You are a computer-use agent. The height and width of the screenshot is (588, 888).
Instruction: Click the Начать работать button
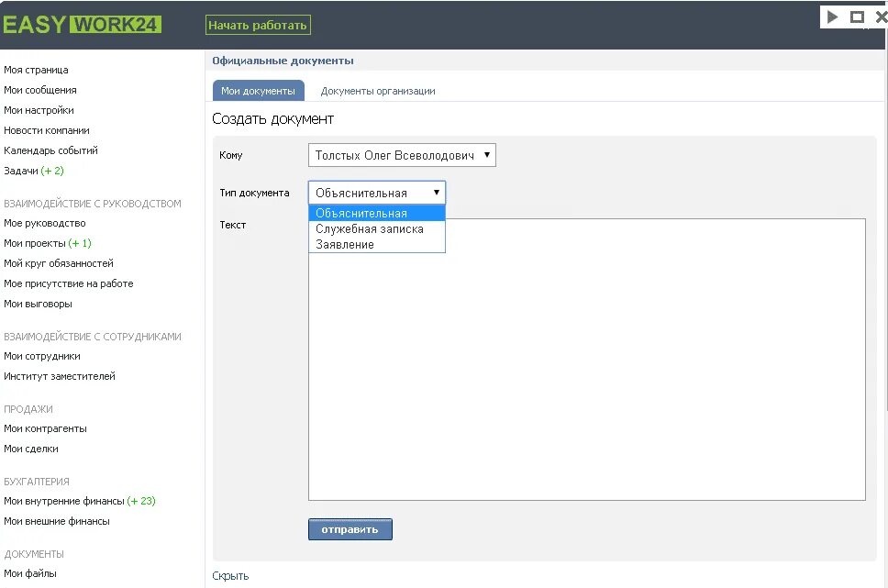(x=258, y=25)
